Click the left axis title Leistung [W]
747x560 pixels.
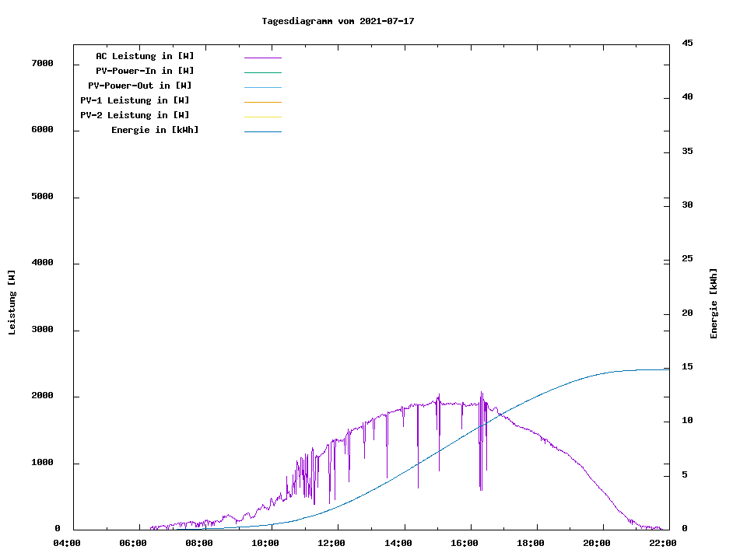coord(12,303)
